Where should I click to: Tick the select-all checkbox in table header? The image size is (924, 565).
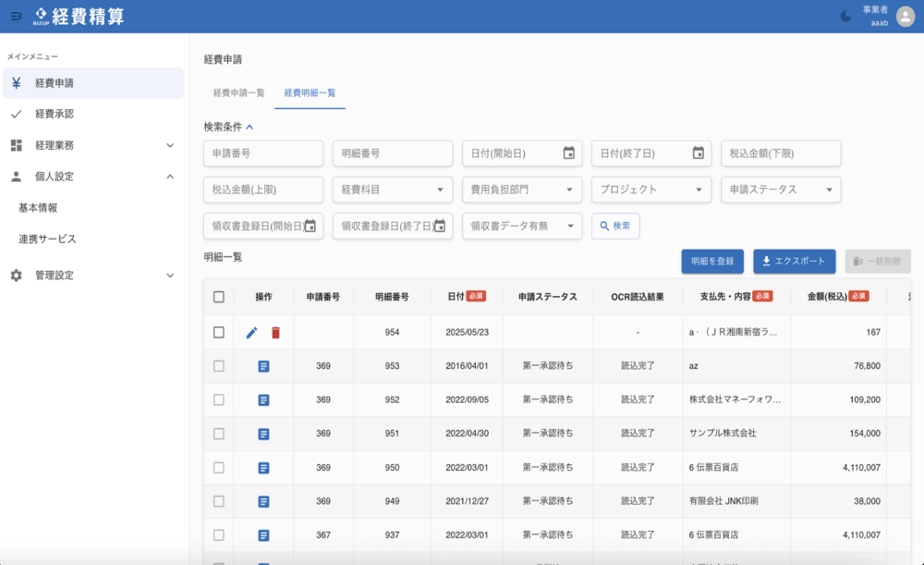point(219,297)
